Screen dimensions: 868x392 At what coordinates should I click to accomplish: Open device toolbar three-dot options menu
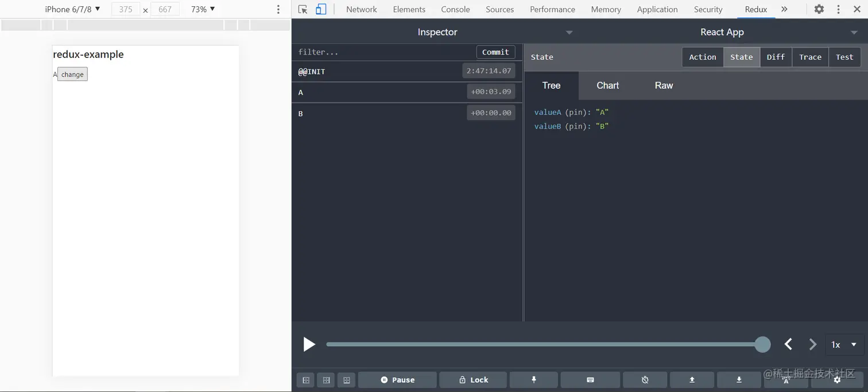coord(278,9)
